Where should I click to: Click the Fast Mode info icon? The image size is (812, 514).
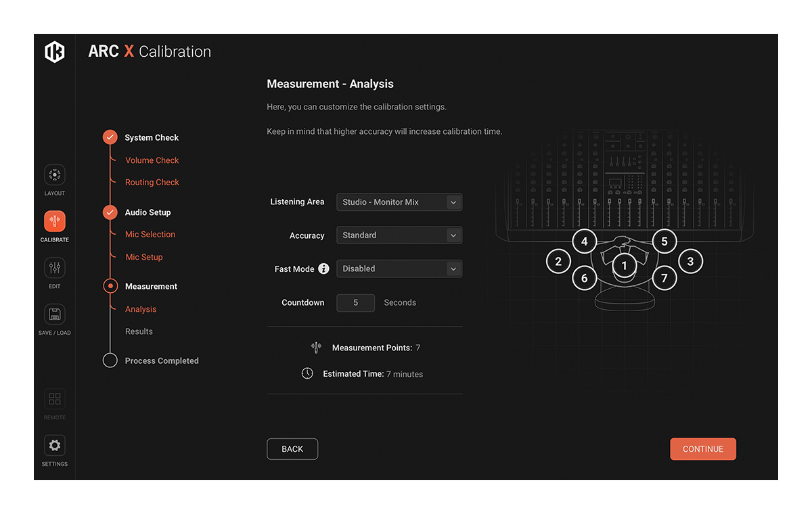click(323, 268)
